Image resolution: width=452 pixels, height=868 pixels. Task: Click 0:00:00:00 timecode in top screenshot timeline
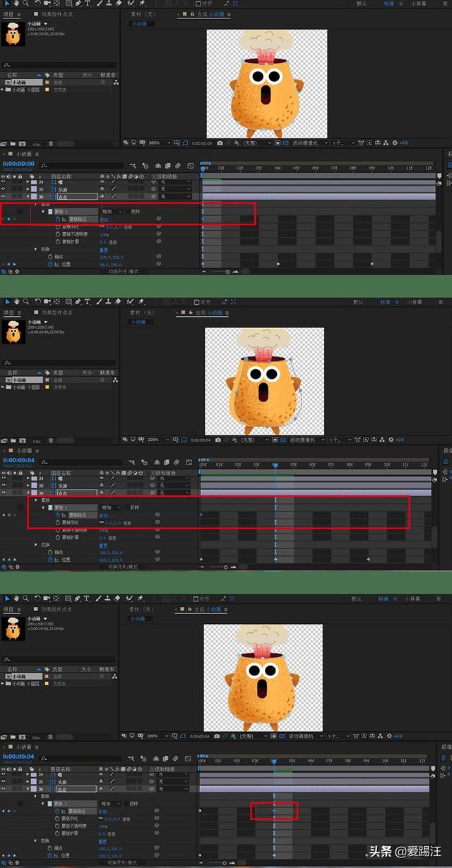(18, 163)
